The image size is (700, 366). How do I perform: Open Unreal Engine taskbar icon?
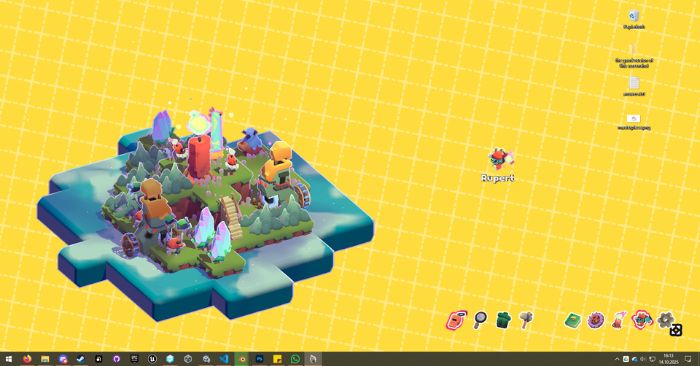click(152, 359)
